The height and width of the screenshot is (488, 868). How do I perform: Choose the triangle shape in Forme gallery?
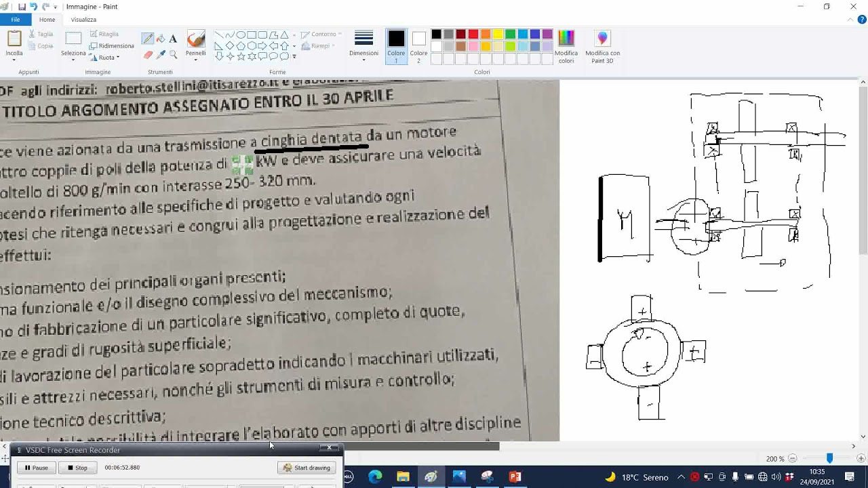(284, 35)
